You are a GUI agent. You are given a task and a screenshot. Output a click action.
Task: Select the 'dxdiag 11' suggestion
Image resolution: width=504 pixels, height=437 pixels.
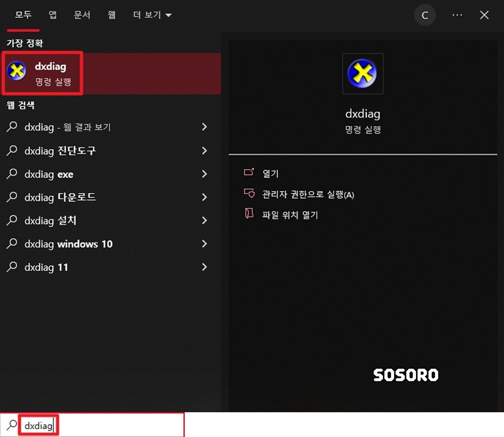click(x=46, y=267)
